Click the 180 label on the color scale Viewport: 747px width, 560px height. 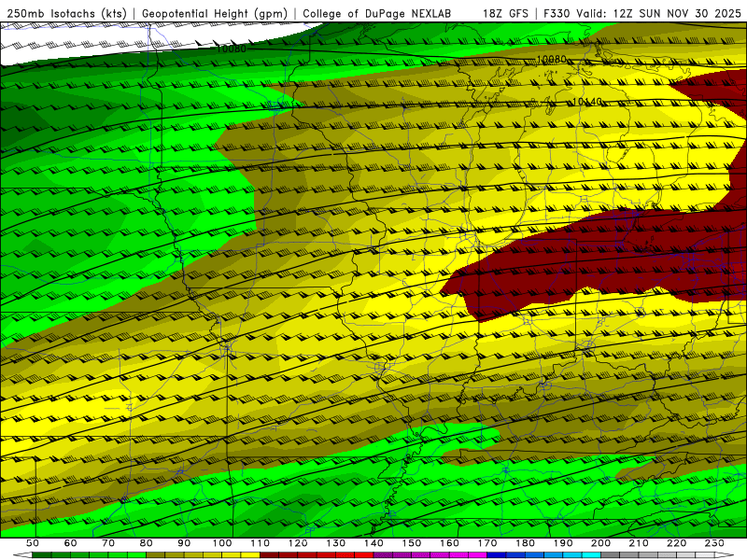[x=525, y=543]
